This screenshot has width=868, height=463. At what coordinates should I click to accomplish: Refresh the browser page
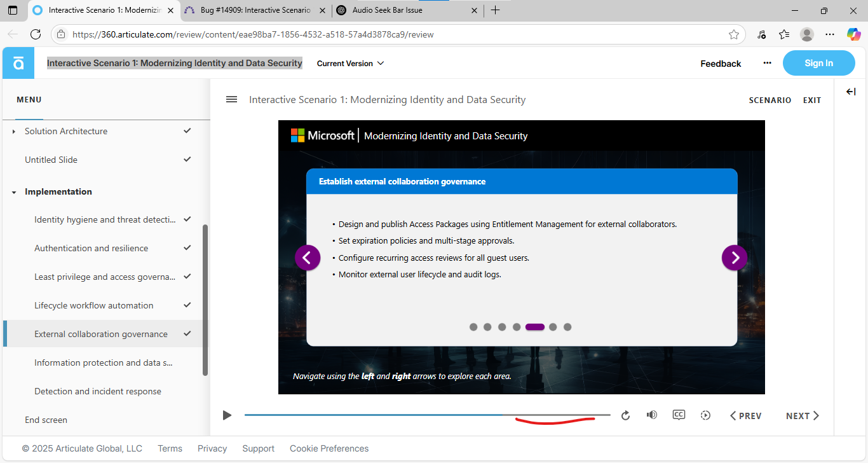click(x=36, y=34)
